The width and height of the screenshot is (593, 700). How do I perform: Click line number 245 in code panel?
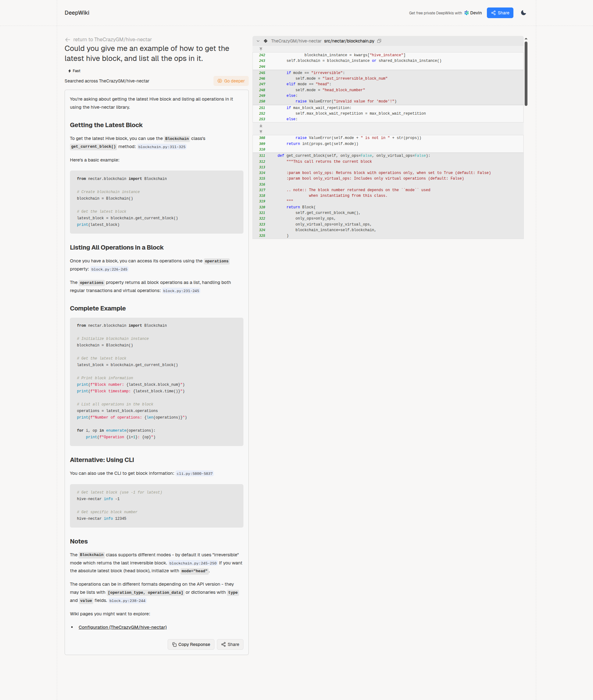(x=262, y=73)
